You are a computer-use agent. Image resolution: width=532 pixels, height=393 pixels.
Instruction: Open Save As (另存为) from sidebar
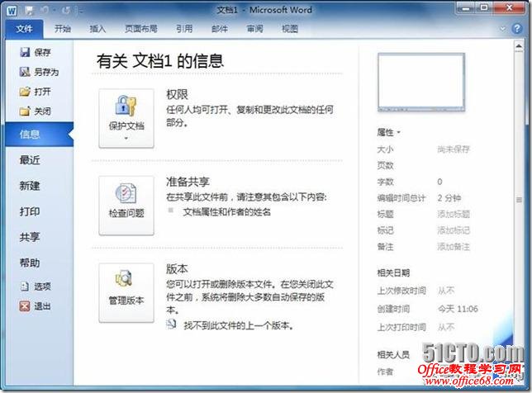pos(39,72)
